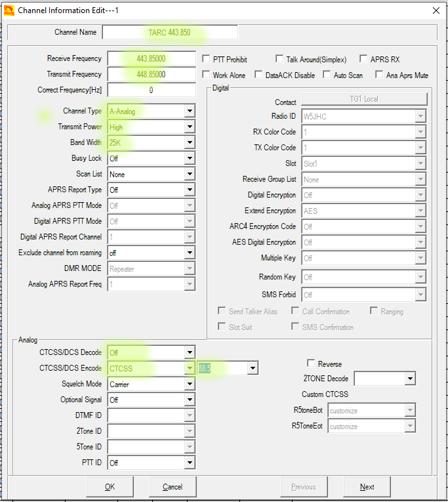Enable the Work Alone checkbox
Image resolution: width=448 pixels, height=502 pixels.
(207, 75)
